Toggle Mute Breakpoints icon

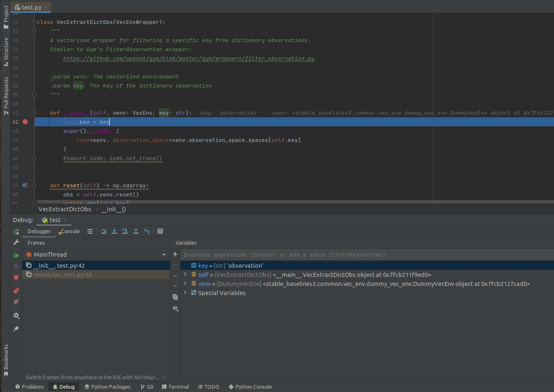coord(16,302)
